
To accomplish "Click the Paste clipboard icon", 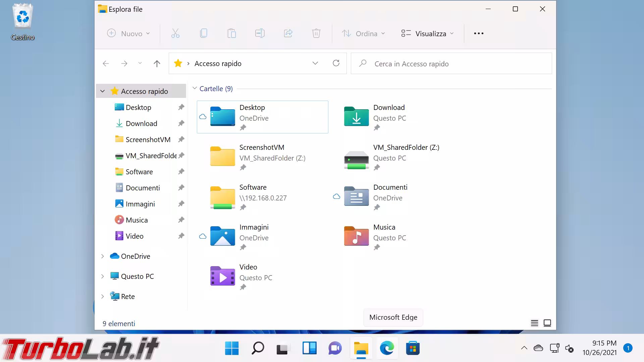I will tap(231, 34).
